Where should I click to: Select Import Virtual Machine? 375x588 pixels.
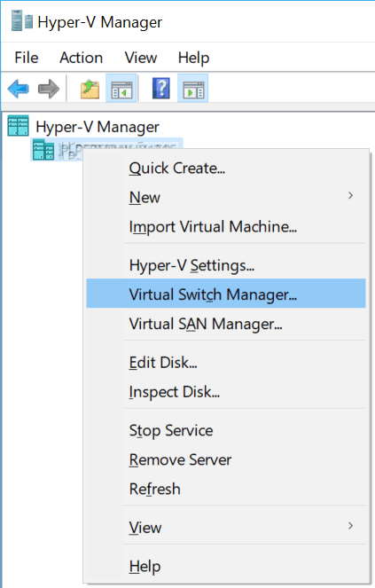226,226
